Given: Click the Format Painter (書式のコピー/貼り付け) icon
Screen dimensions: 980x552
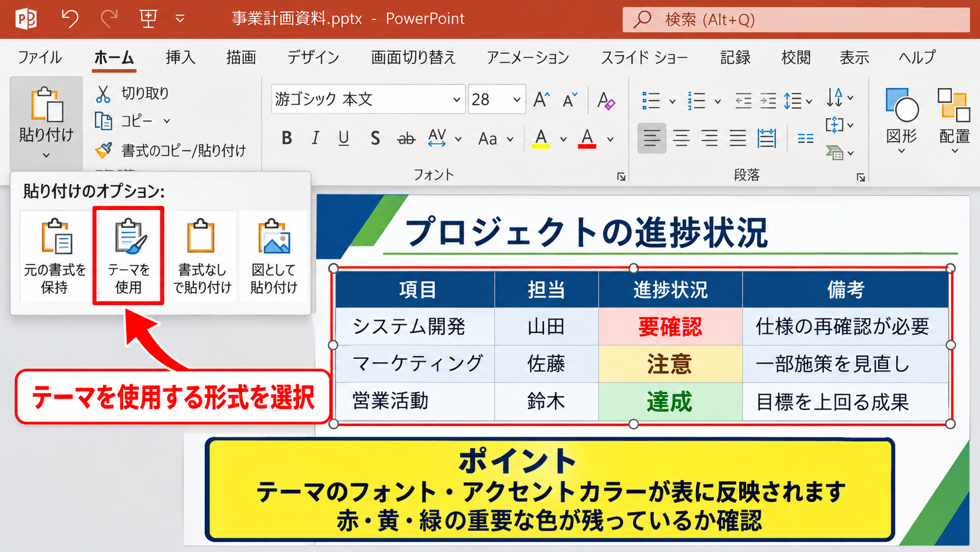Looking at the screenshot, I should click(104, 151).
